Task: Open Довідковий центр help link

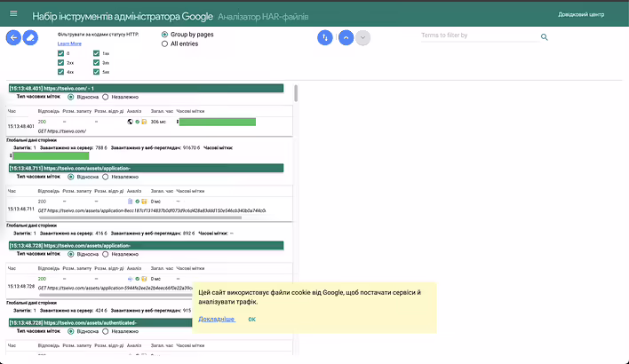Action: (581, 14)
